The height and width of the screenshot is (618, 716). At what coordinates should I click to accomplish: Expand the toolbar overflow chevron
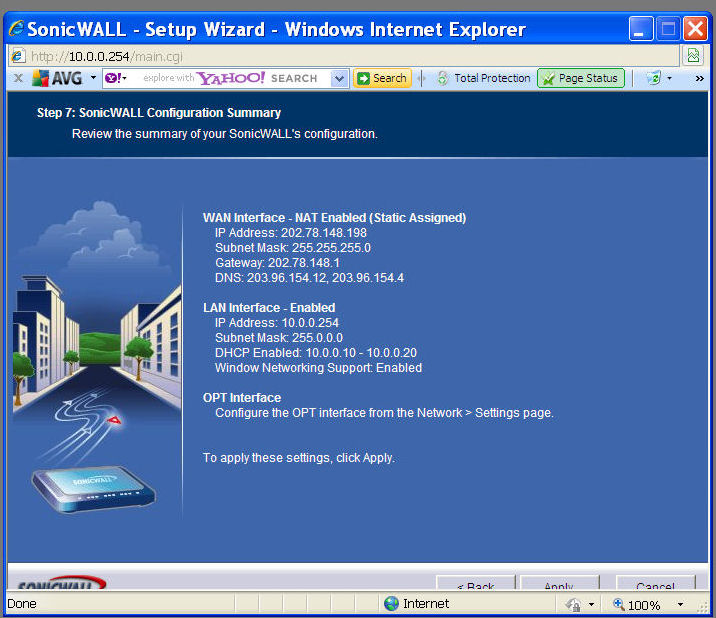tap(699, 79)
